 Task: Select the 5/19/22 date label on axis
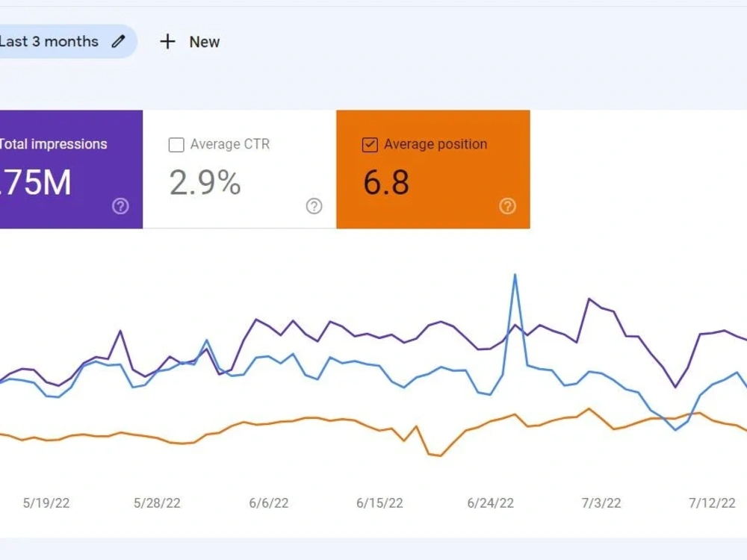click(x=46, y=503)
